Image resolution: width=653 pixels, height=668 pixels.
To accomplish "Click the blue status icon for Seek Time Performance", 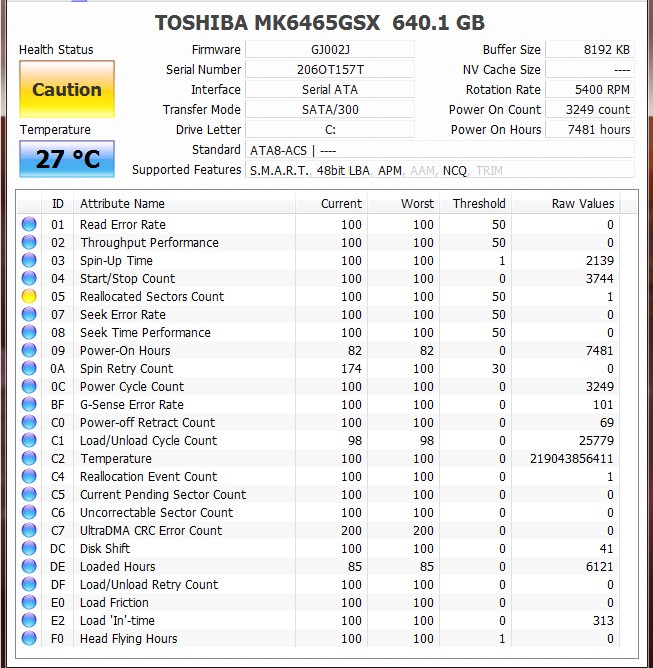I will coord(29,332).
